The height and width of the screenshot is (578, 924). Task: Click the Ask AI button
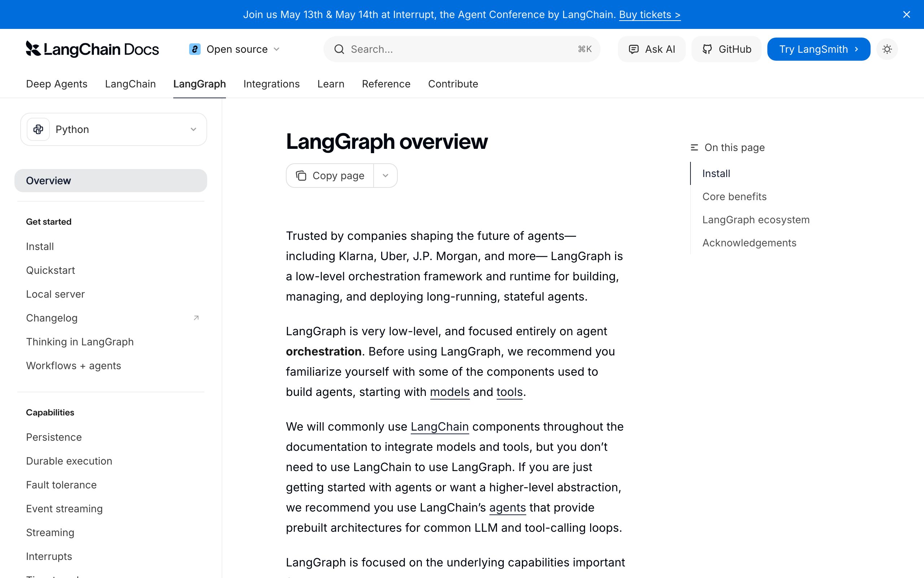click(x=651, y=49)
